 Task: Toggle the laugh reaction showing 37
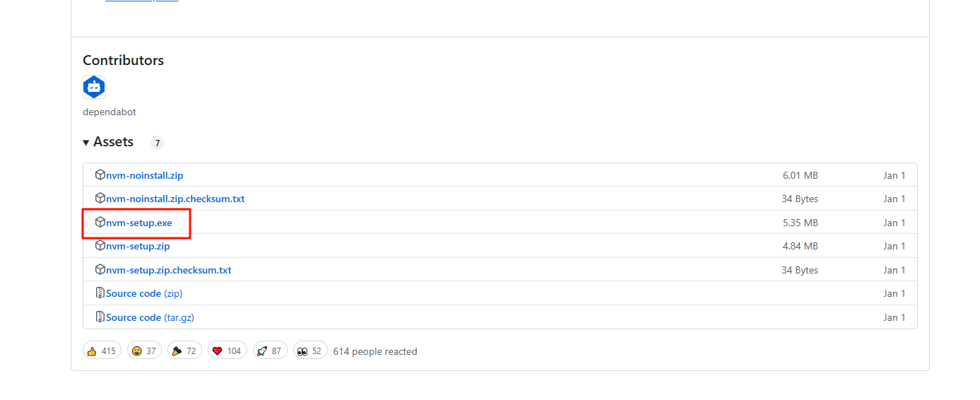click(x=144, y=351)
